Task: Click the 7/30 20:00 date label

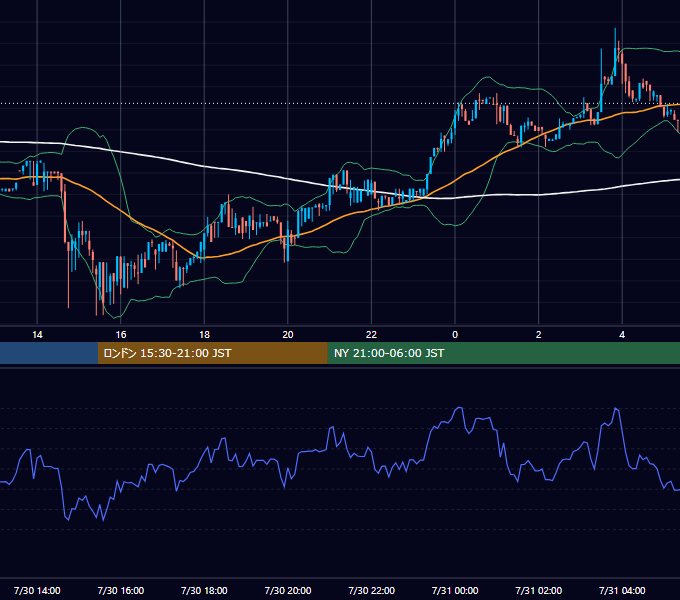Action: (288, 590)
